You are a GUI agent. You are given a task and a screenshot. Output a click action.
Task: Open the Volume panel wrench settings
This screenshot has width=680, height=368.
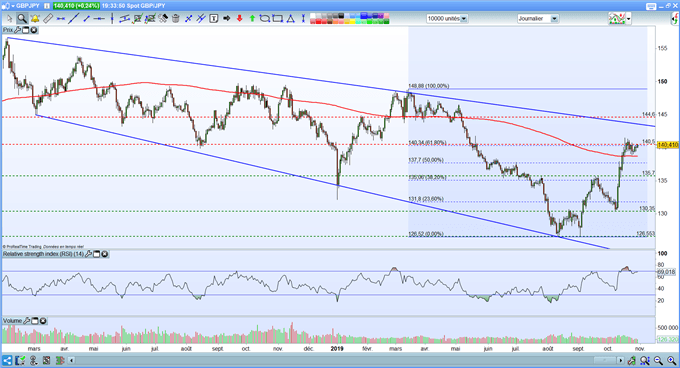click(x=27, y=321)
